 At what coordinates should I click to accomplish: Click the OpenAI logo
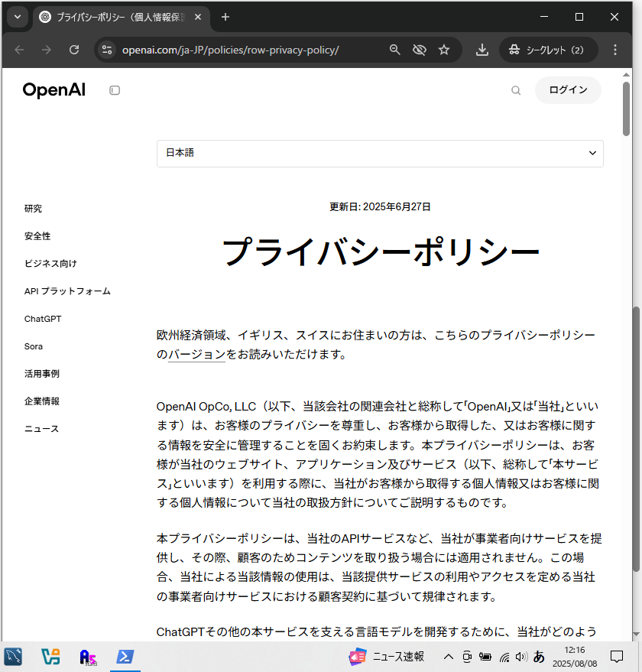click(x=54, y=90)
